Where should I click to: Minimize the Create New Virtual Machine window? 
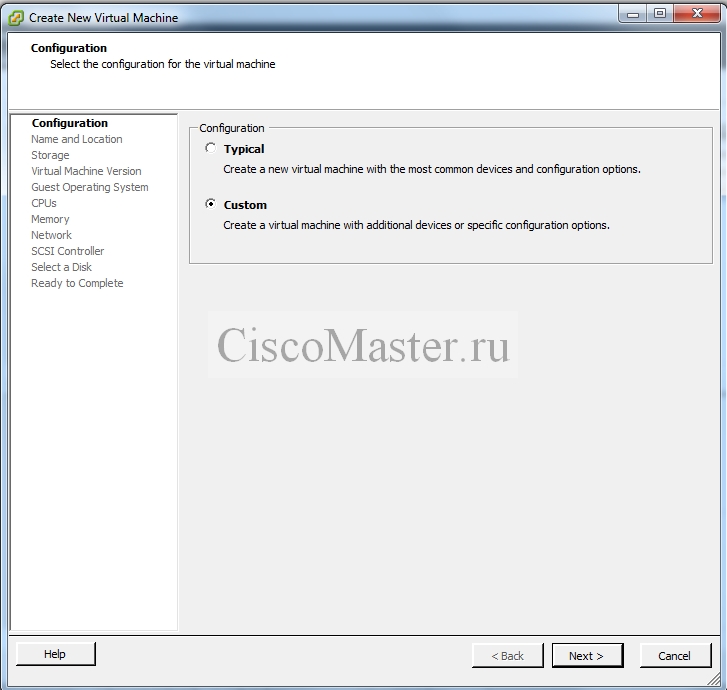[633, 14]
